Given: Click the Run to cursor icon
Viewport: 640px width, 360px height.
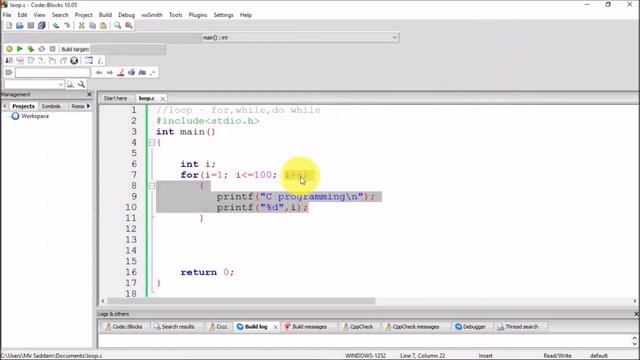Looking at the screenshot, I should 20,60.
